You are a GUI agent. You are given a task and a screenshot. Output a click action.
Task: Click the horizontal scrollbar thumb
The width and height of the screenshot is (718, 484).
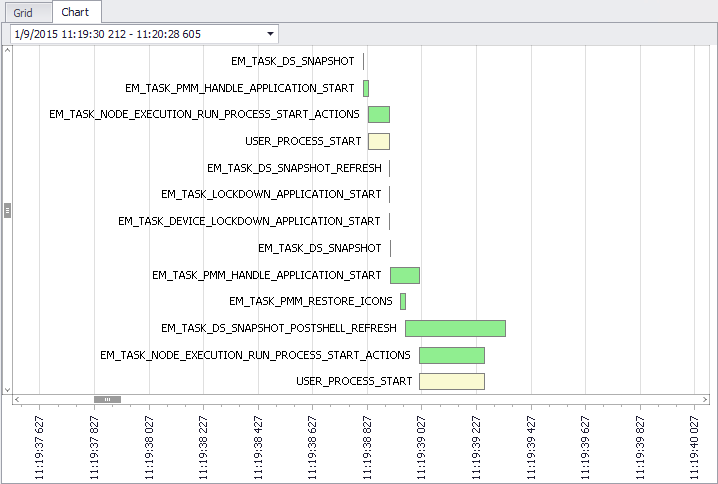tap(107, 399)
